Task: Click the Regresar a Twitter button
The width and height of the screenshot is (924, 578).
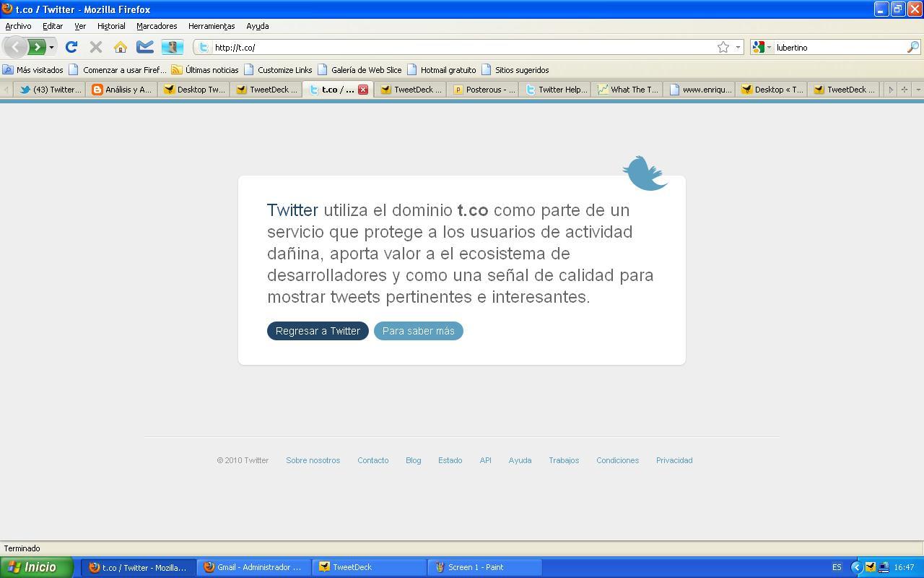Action: [318, 331]
